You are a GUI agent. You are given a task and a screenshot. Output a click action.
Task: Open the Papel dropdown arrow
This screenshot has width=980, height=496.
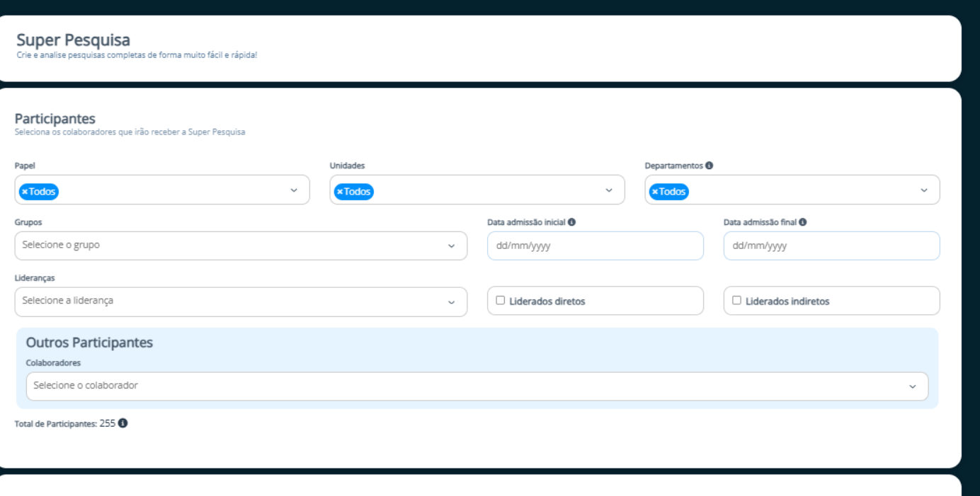click(x=294, y=190)
